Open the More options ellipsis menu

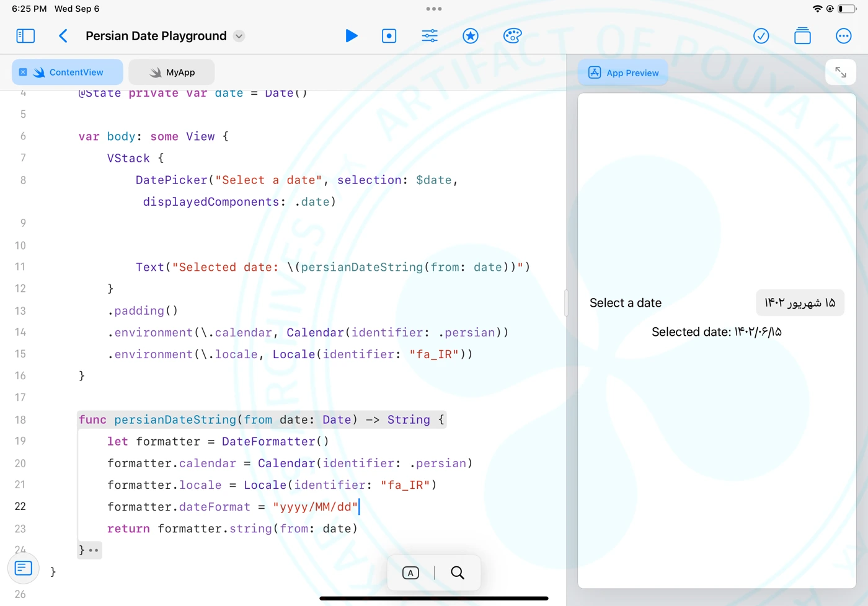coord(843,36)
